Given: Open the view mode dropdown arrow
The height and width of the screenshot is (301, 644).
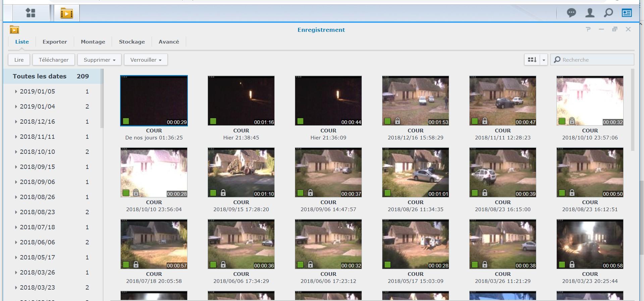Looking at the screenshot, I should coord(544,60).
